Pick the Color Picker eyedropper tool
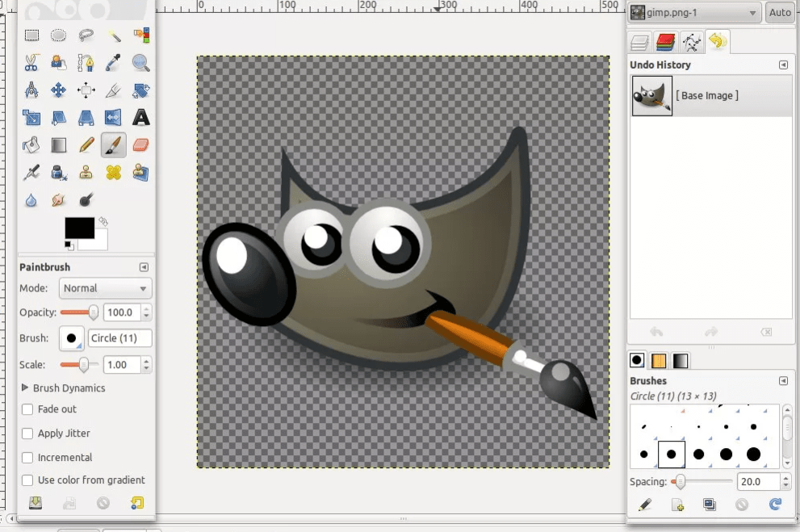Viewport: 800px width, 532px height. pyautogui.click(x=113, y=63)
